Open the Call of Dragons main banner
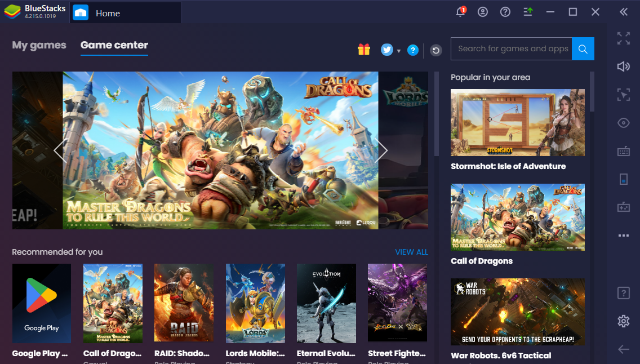Image resolution: width=640 pixels, height=364 pixels. (x=220, y=150)
